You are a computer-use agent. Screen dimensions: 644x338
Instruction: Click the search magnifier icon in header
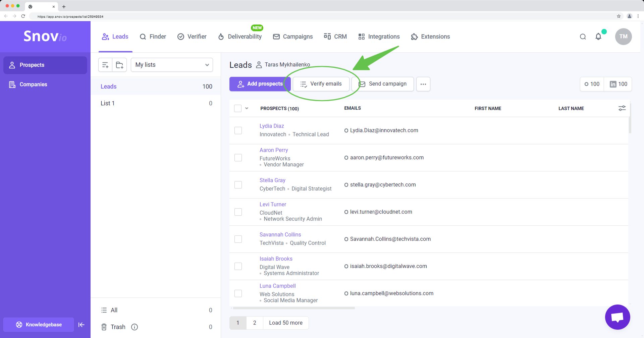(583, 37)
